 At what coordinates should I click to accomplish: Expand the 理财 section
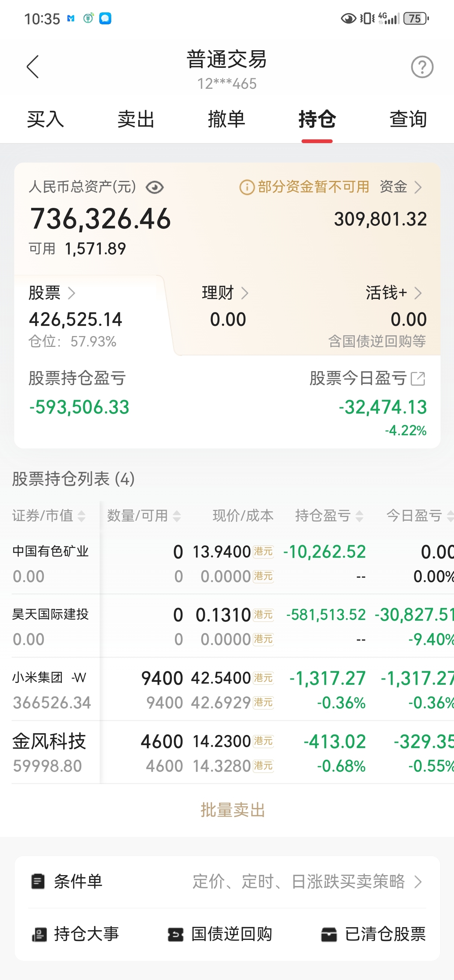tap(225, 293)
